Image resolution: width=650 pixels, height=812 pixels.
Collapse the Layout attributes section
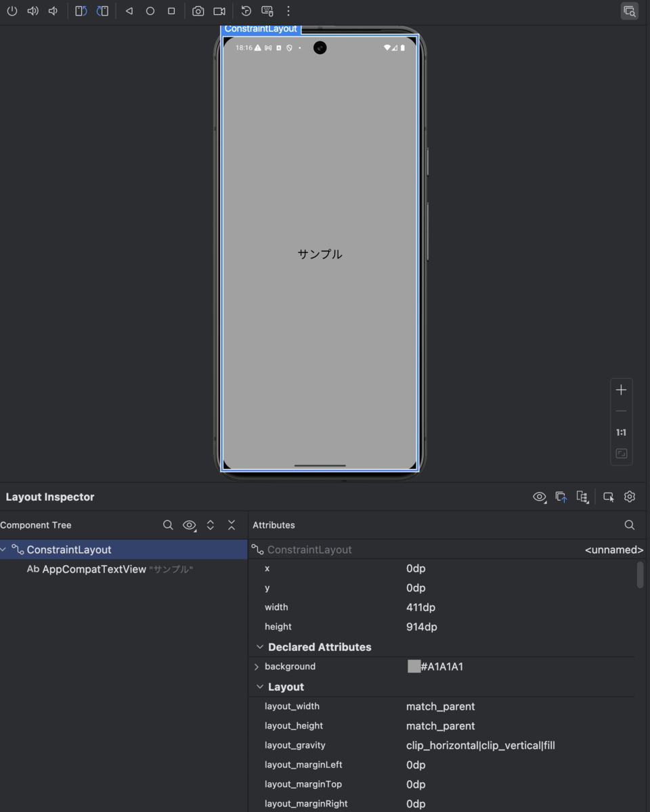coord(259,686)
